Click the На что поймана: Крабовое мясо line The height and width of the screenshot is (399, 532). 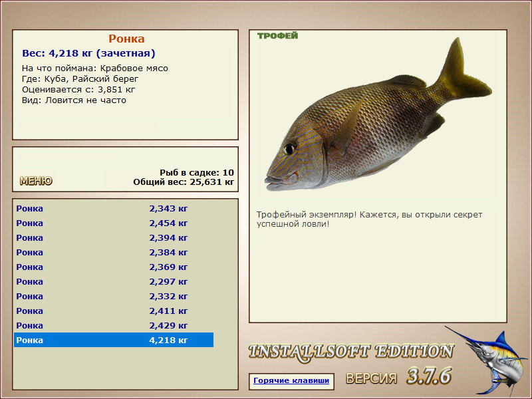click(x=95, y=68)
